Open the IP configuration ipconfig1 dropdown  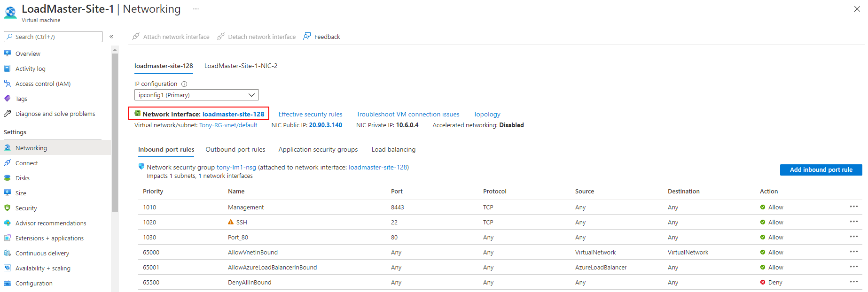tap(196, 95)
